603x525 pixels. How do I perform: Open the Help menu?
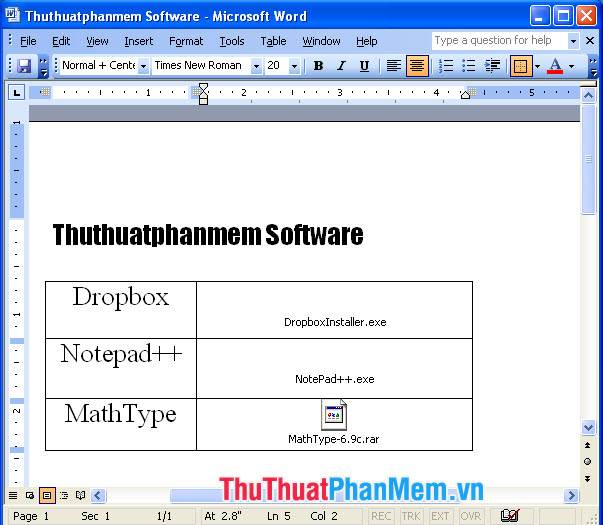[x=366, y=41]
